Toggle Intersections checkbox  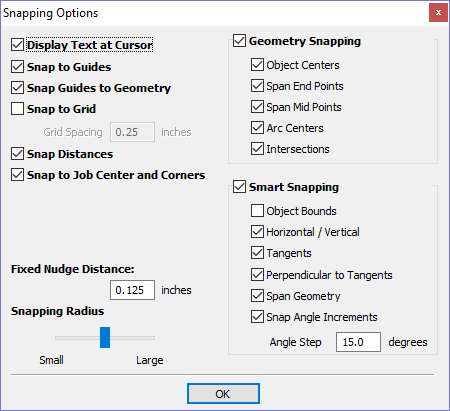click(257, 149)
